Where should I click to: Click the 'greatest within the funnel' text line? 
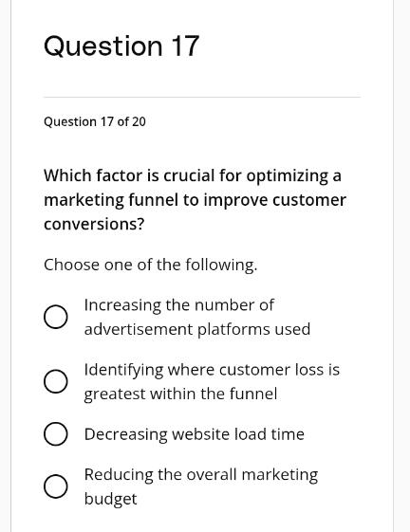180,394
